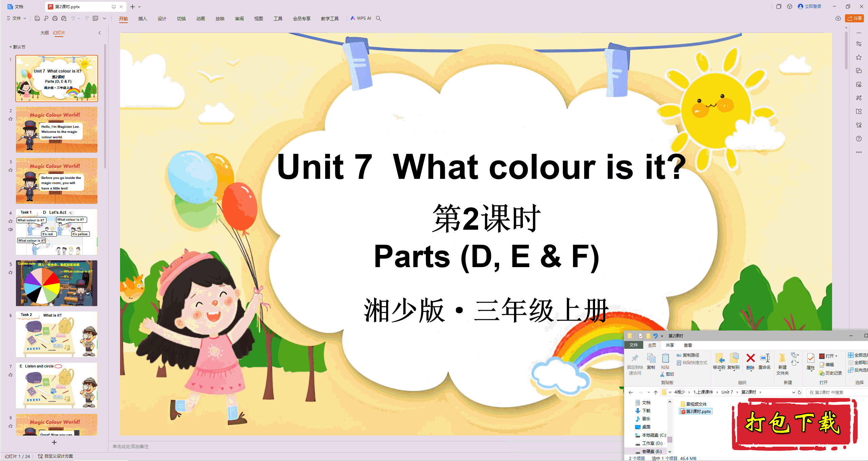Switch slide panel to 幻灯片 view
The width and height of the screenshot is (868, 461).
point(59,33)
